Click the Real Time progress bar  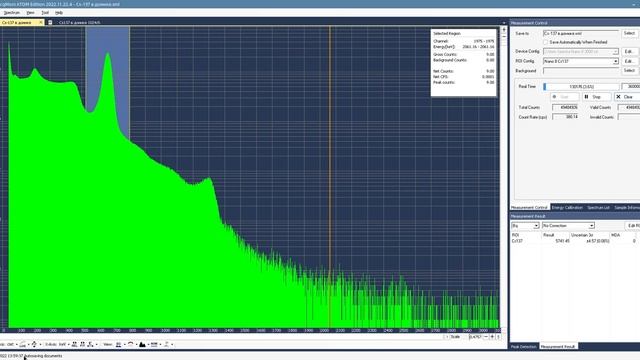point(581,87)
